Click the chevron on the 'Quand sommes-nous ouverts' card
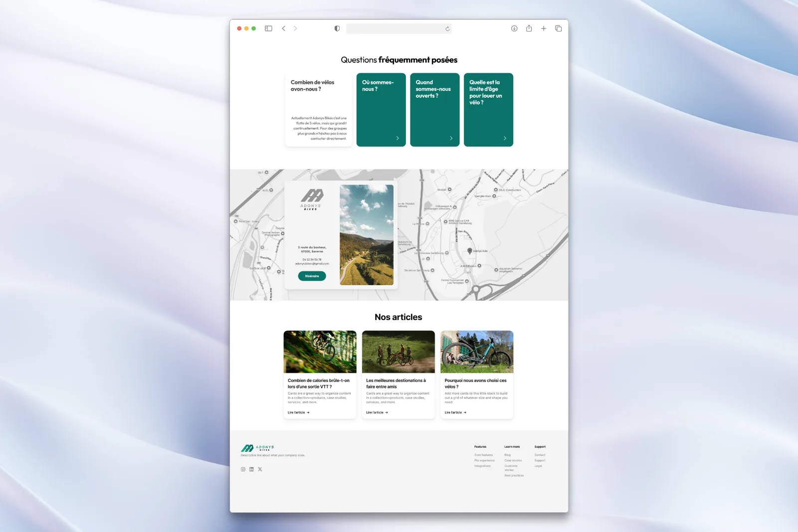Image resolution: width=798 pixels, height=532 pixels. pos(451,138)
